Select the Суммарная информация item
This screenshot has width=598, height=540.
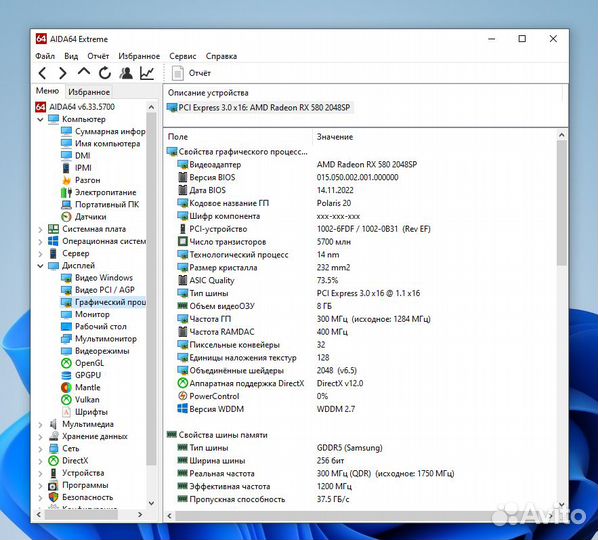(104, 131)
